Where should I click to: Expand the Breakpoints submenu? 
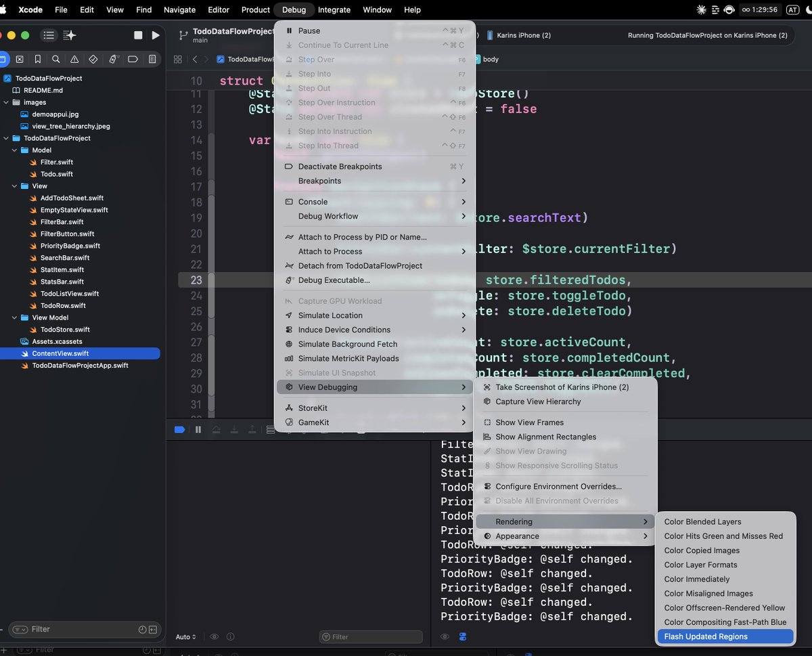click(x=375, y=181)
